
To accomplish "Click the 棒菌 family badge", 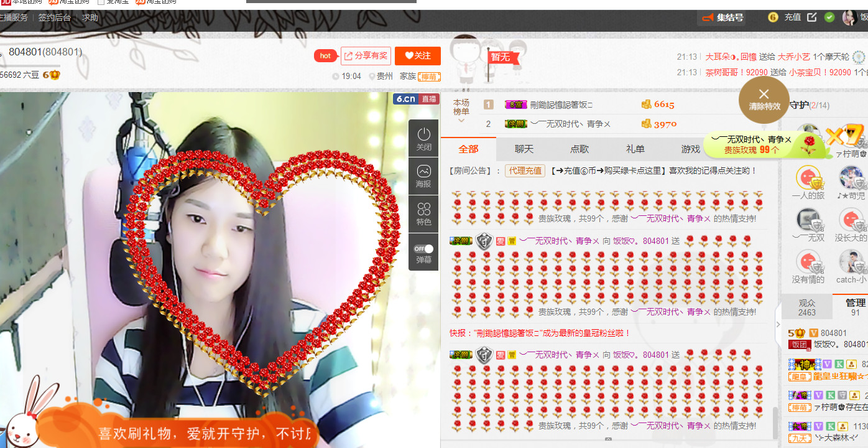I will pyautogui.click(x=430, y=77).
